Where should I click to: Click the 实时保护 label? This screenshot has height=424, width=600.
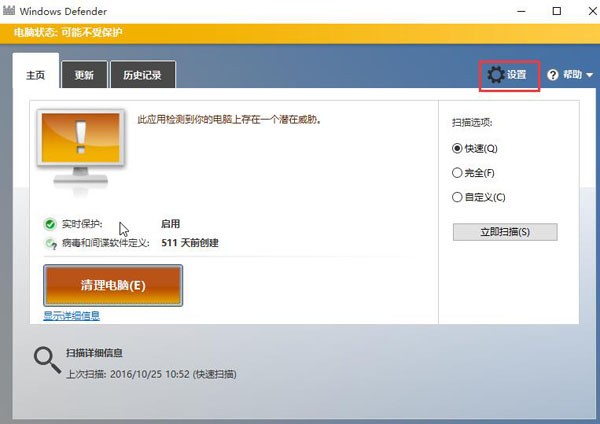coord(82,224)
